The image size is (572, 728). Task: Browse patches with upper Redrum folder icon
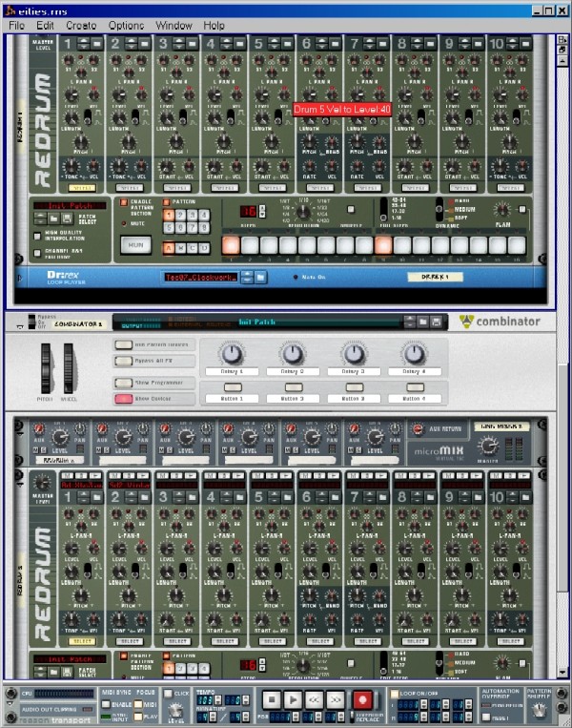53,218
